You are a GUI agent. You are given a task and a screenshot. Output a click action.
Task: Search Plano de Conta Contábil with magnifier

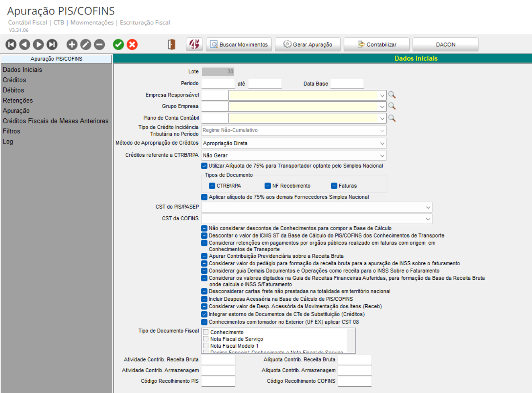click(x=392, y=118)
